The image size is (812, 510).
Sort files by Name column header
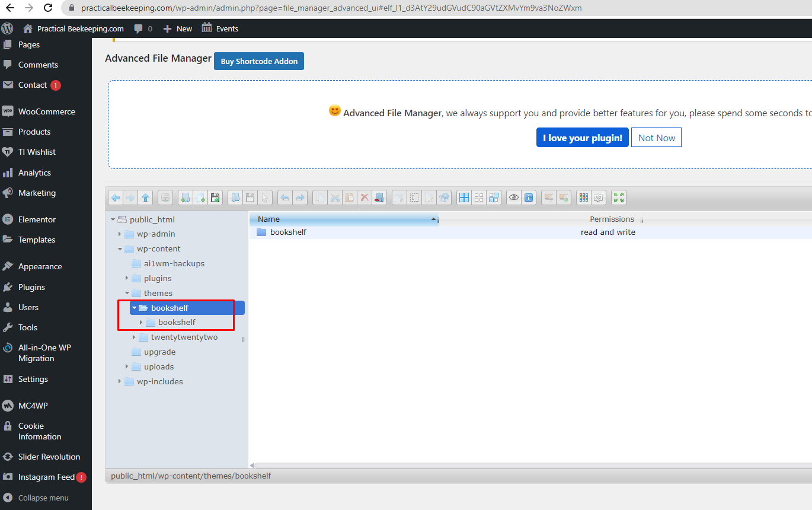(344, 219)
